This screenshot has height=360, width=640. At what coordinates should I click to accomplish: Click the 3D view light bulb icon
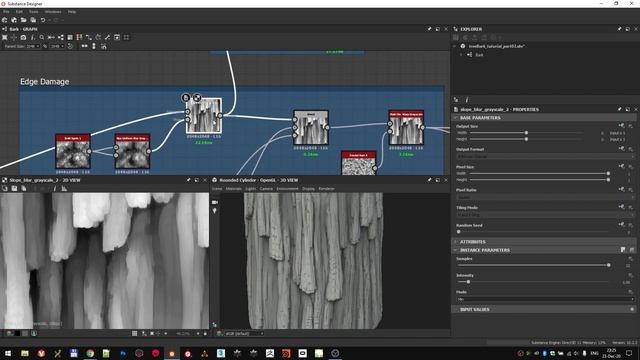[215, 211]
